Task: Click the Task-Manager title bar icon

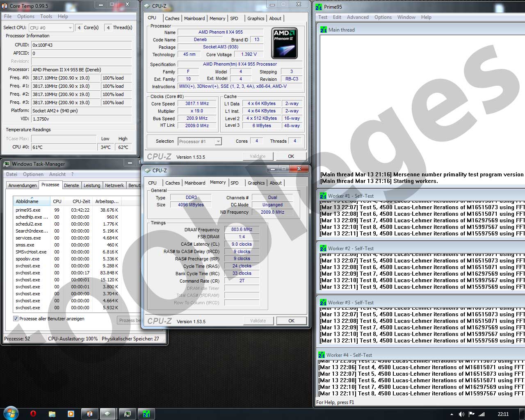Action: click(x=7, y=164)
